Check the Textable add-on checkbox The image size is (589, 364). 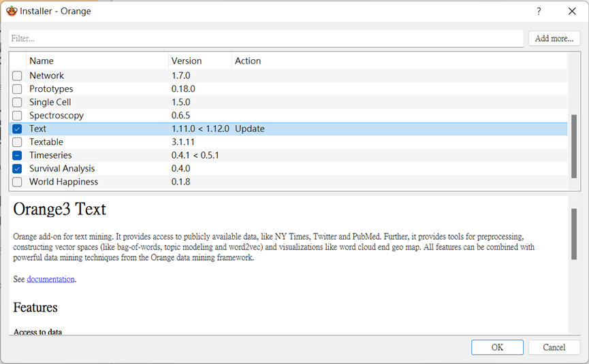17,142
